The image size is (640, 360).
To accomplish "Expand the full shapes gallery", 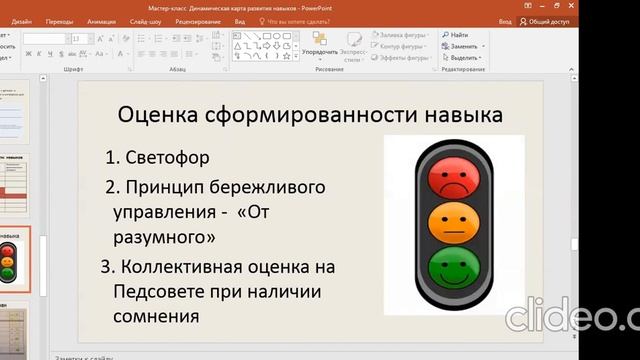I will (296, 56).
